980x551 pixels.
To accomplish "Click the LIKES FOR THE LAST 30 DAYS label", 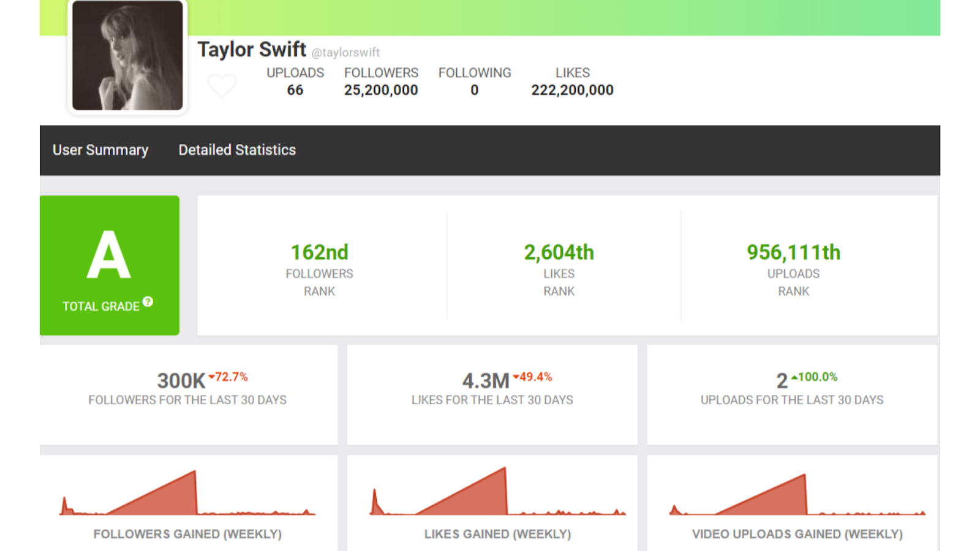I will pos(492,400).
